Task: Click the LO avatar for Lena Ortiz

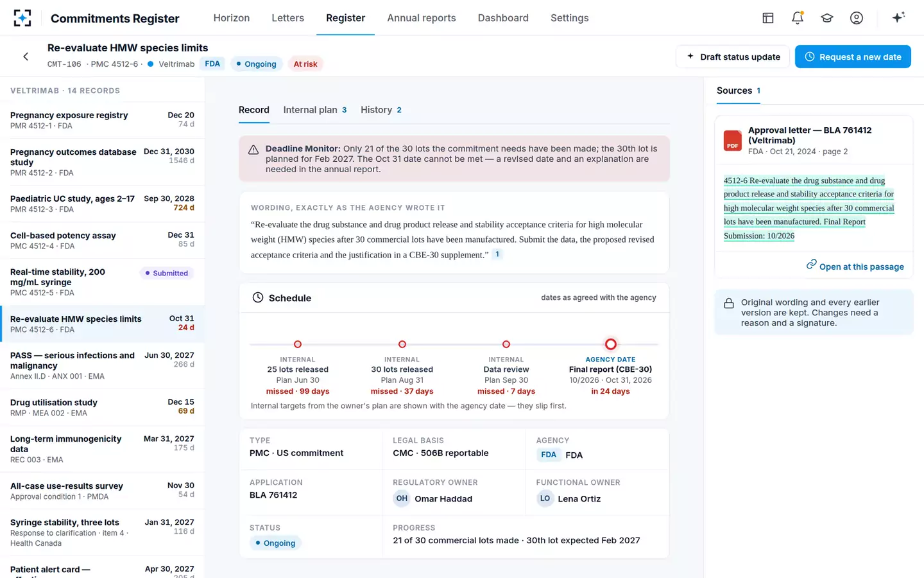Action: tap(545, 498)
